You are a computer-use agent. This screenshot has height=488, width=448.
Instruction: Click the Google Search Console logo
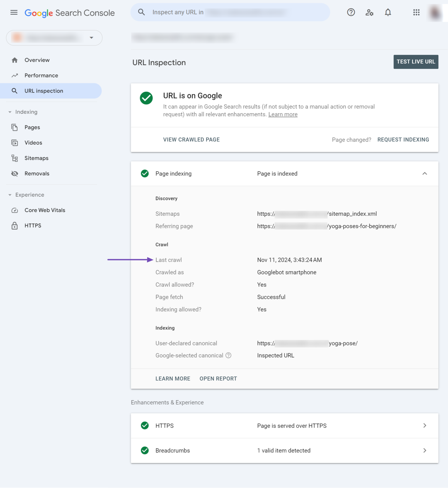tap(69, 13)
